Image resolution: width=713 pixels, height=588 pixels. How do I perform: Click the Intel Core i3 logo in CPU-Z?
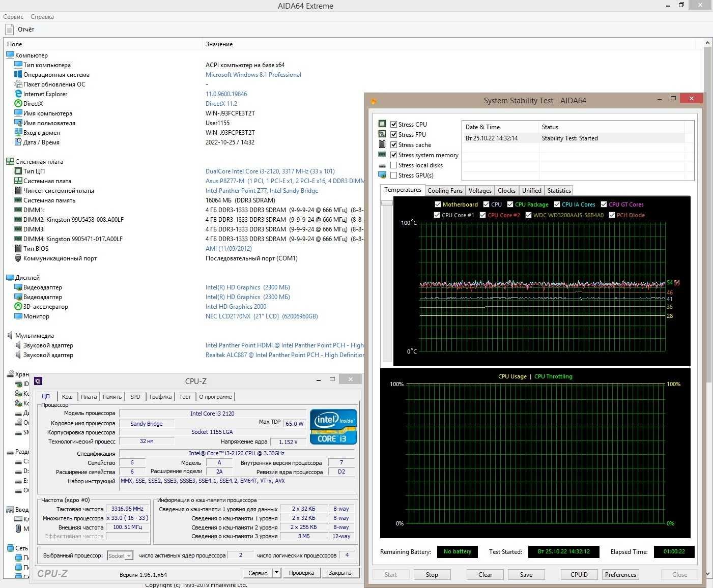[x=333, y=427]
